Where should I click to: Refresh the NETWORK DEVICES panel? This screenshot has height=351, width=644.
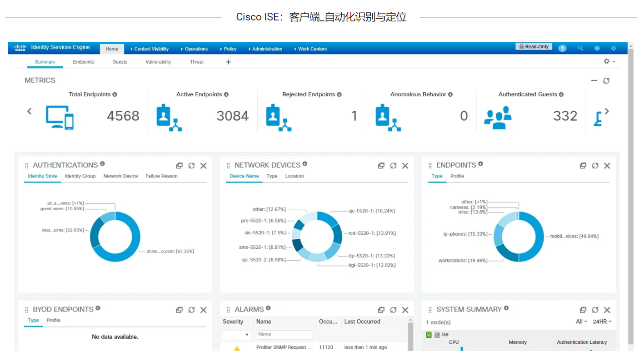point(393,166)
